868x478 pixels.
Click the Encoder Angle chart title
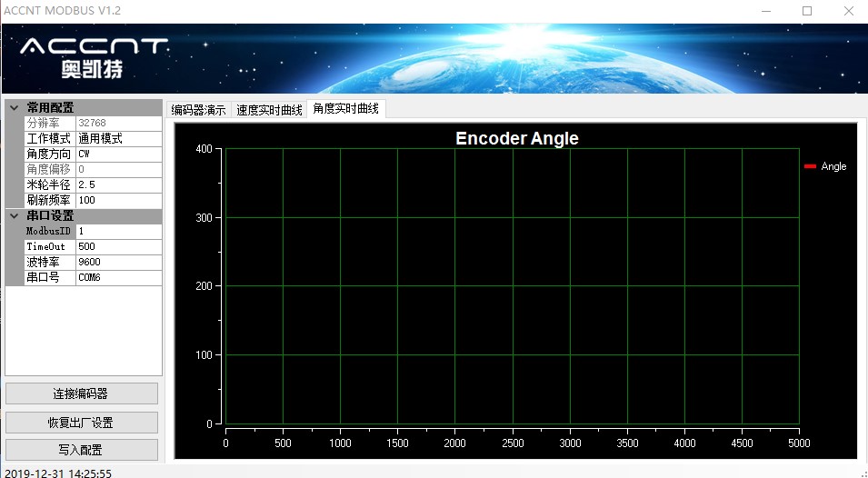click(516, 138)
